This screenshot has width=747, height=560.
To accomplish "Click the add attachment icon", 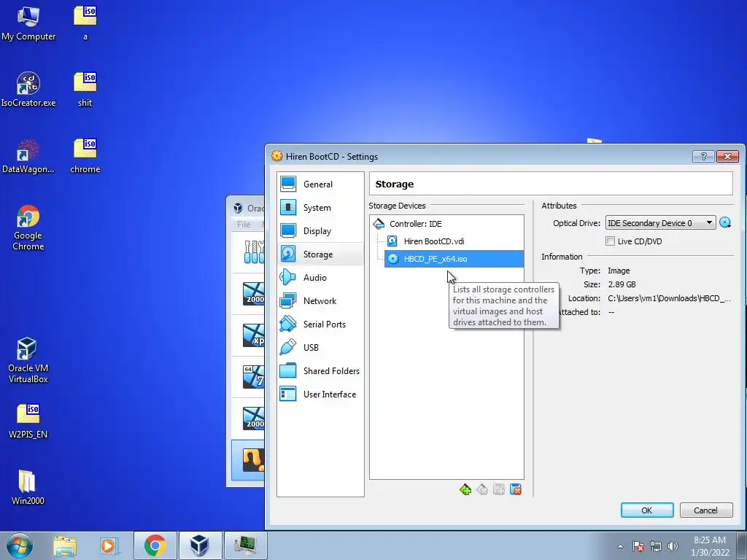I will 499,489.
